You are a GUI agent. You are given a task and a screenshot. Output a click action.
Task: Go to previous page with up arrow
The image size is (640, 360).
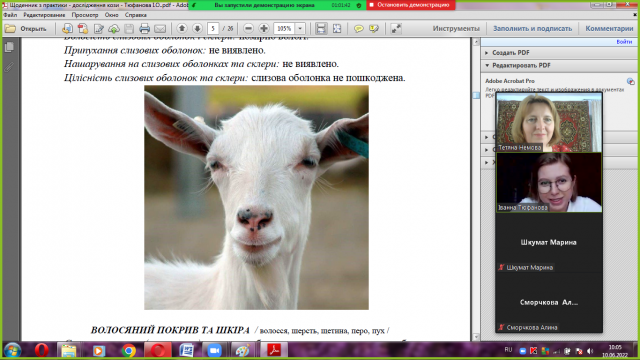(182, 28)
